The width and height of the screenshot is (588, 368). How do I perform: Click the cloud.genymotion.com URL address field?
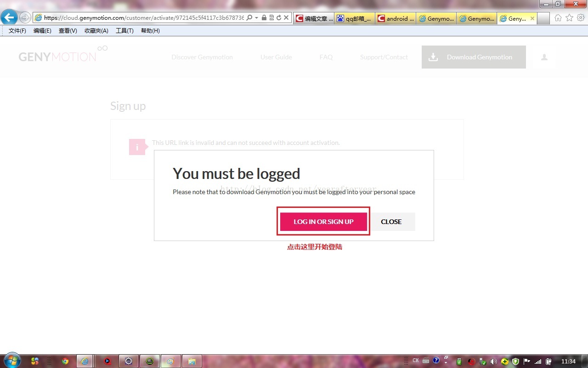tap(144, 18)
